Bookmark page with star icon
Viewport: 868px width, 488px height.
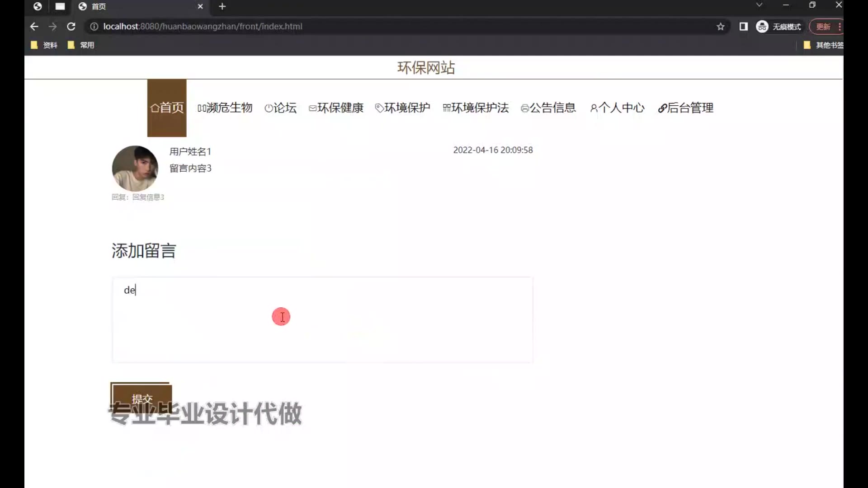[x=721, y=27]
